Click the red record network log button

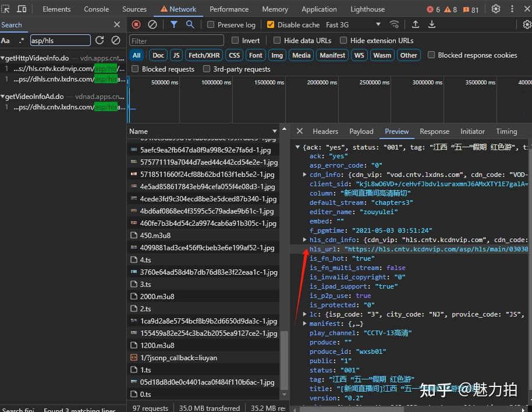136,24
